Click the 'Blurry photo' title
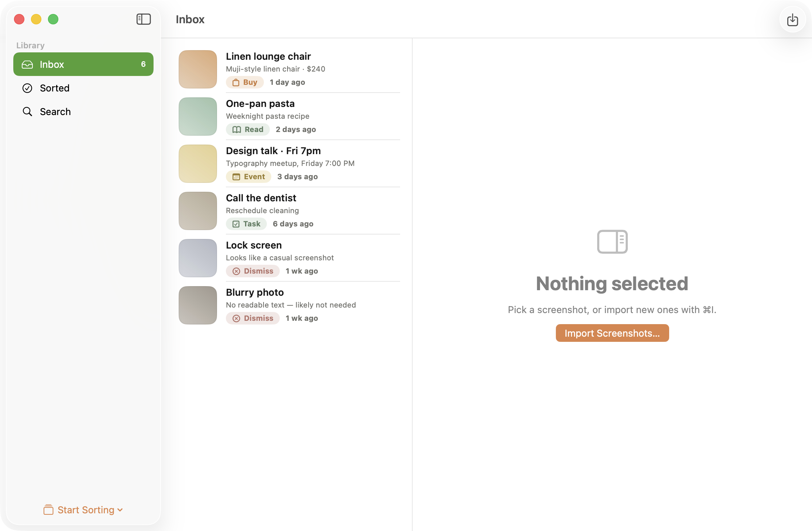The width and height of the screenshot is (812, 531). [255, 292]
